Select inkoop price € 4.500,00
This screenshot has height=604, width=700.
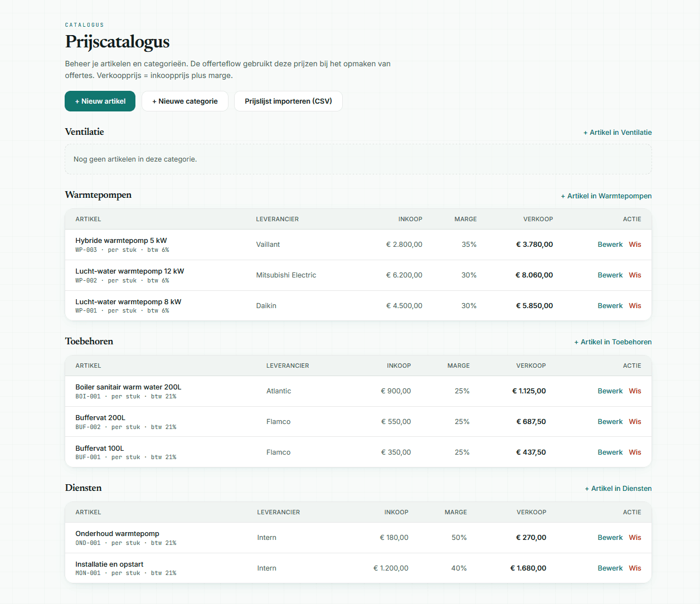[404, 306]
